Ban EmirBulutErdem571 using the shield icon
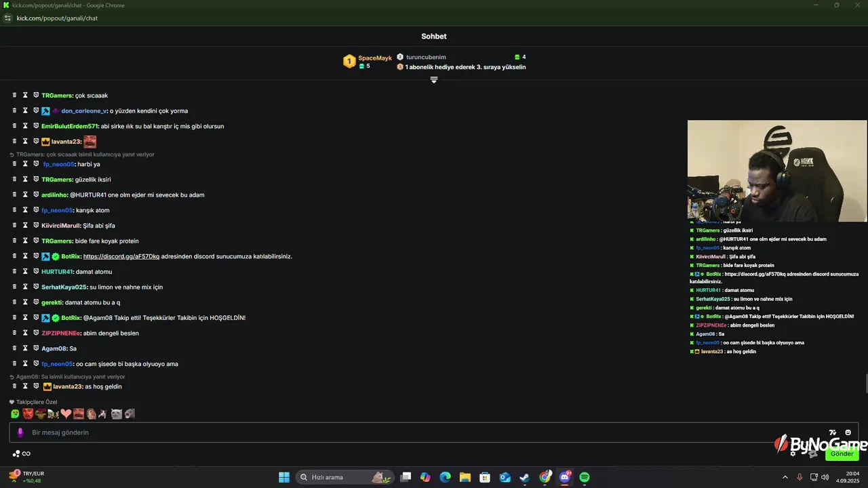Screen dimensions: 868x488 coord(36,125)
